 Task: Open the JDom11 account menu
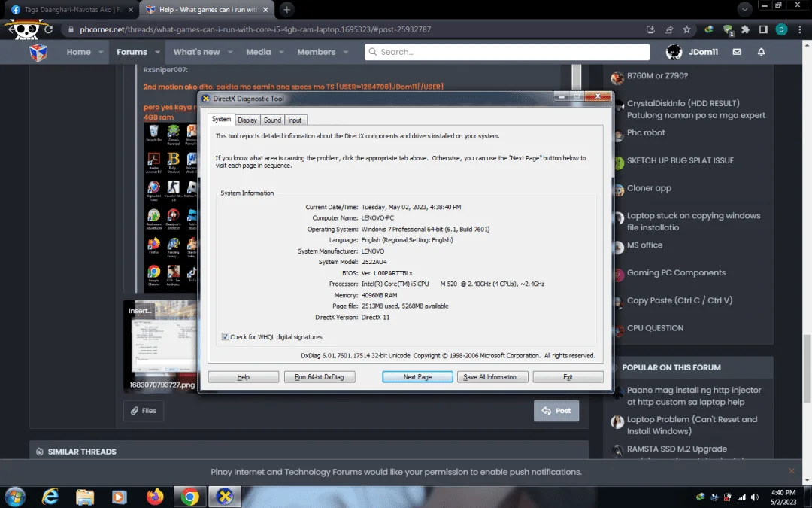click(x=692, y=52)
